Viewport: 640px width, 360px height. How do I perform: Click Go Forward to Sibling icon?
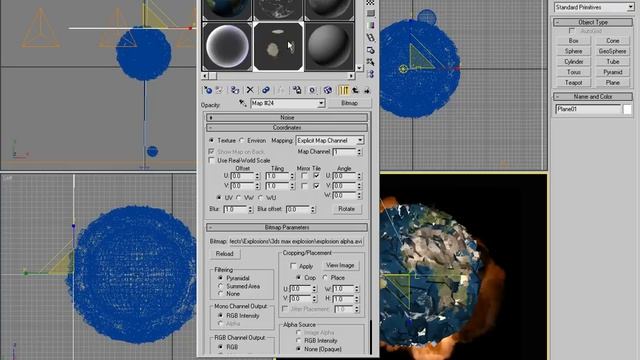(367, 90)
